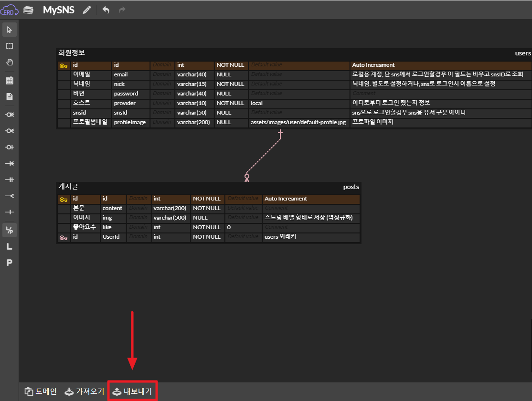532x401 pixels.
Task: Click the email column name cell
Action: [131, 74]
